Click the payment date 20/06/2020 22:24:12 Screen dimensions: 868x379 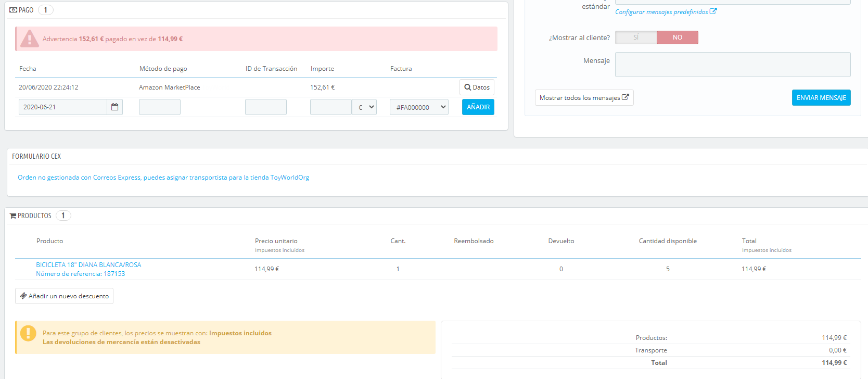48,87
